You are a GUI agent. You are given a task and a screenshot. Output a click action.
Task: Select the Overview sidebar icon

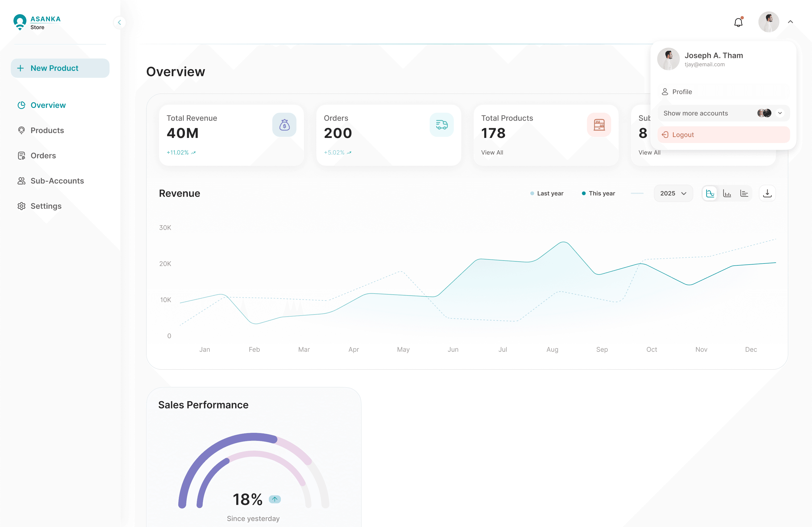(21, 105)
